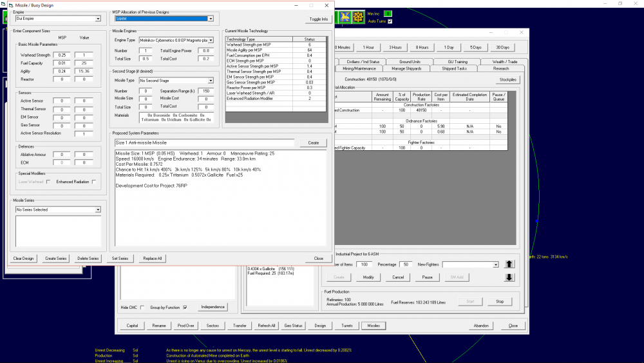Click the Clear Design button
This screenshot has height=363, width=644.
(x=23, y=259)
